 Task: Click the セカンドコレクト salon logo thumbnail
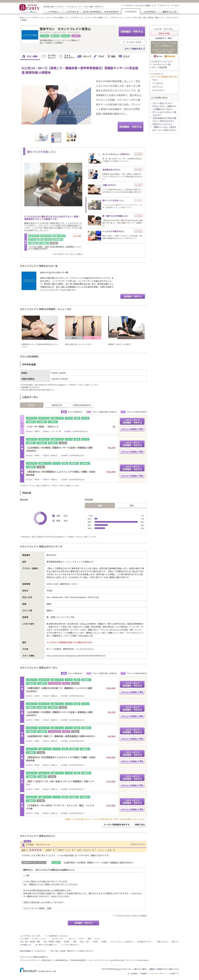(x=29, y=35)
